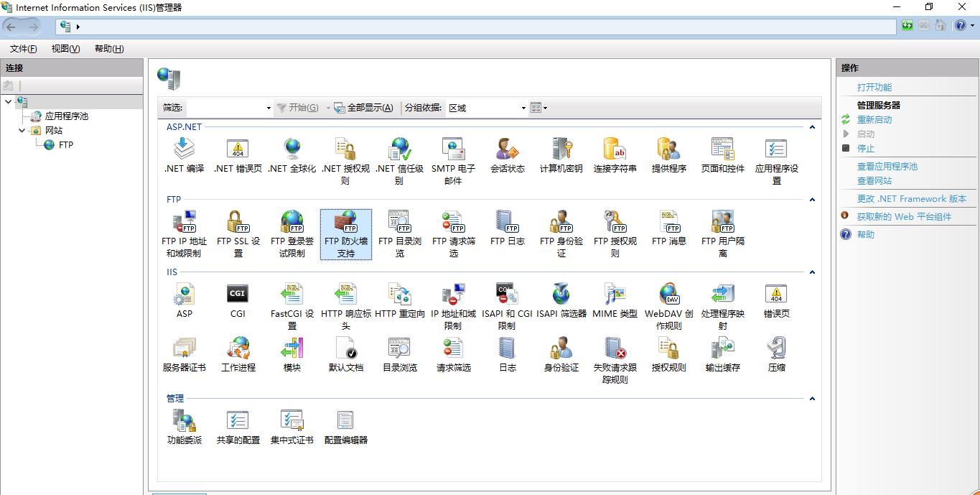Click the address bar path field
Image resolution: width=980 pixels, height=495 pixels.
click(x=477, y=27)
